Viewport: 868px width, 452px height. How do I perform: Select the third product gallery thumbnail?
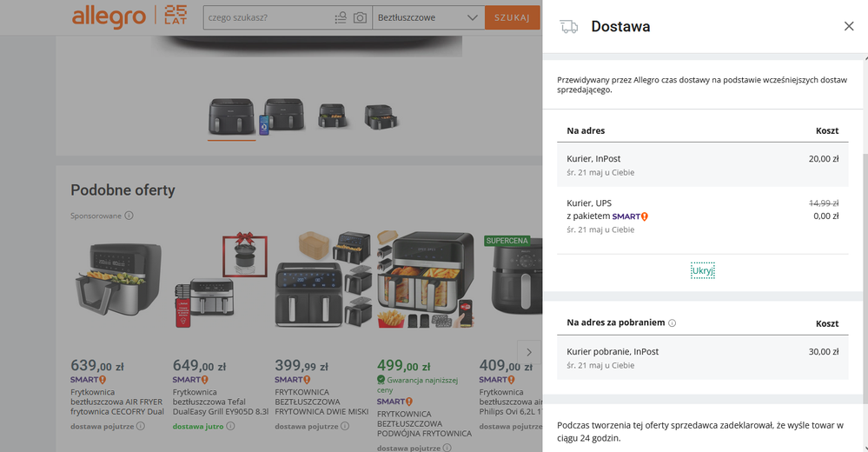[332, 116]
